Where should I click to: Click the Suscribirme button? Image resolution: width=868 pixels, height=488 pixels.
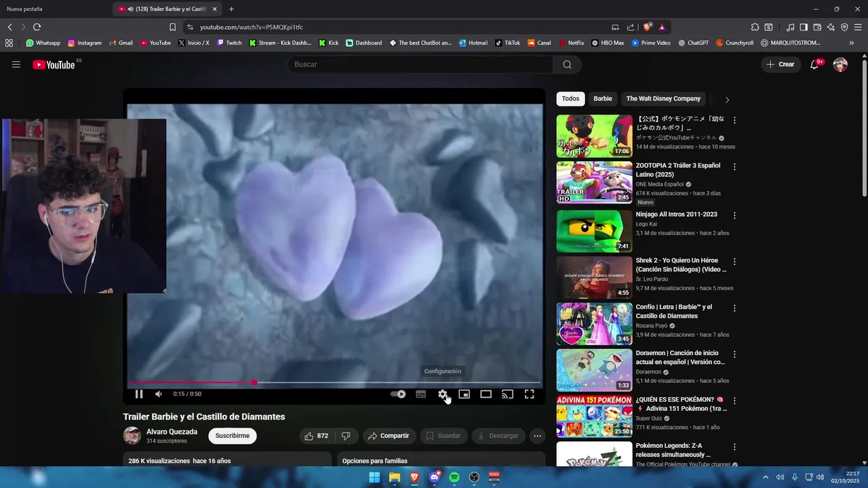(233, 436)
